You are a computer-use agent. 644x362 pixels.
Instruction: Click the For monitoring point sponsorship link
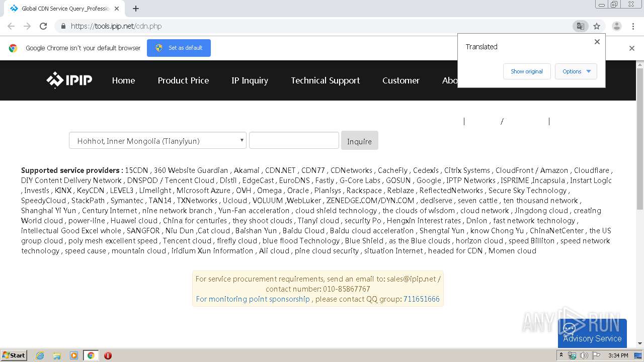point(253,299)
